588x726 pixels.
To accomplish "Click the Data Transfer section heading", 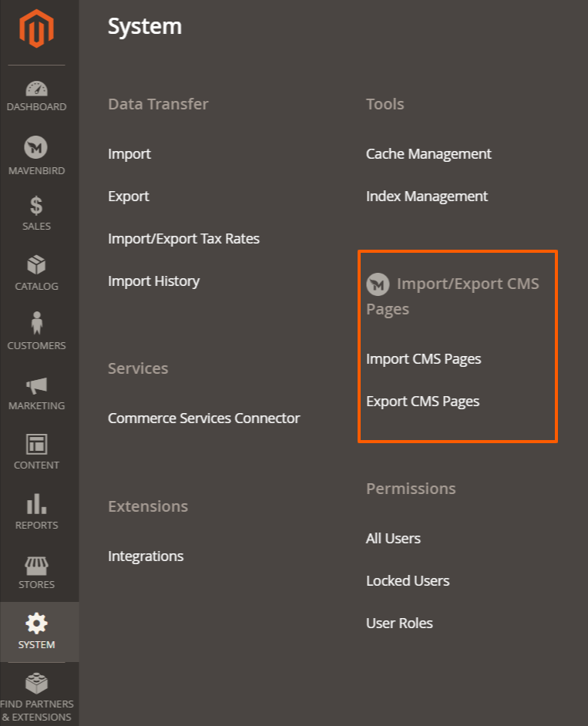I will [158, 104].
